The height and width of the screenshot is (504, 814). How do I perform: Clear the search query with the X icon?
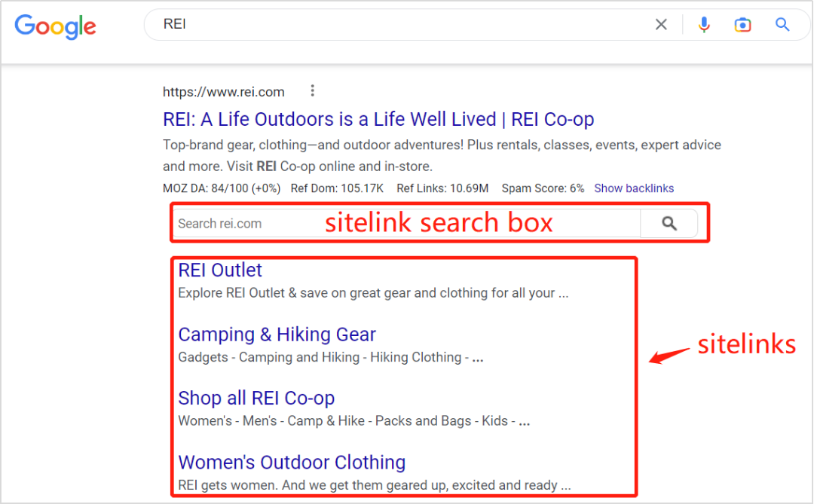pyautogui.click(x=661, y=25)
